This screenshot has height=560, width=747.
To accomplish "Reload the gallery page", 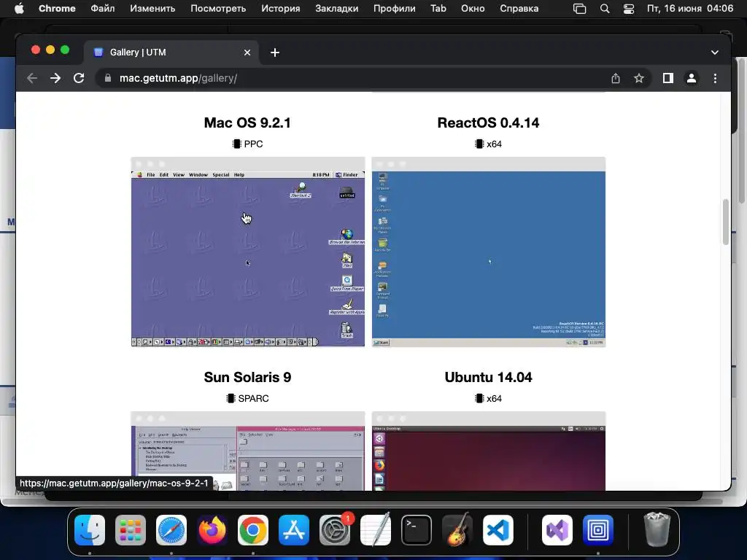I will click(79, 78).
